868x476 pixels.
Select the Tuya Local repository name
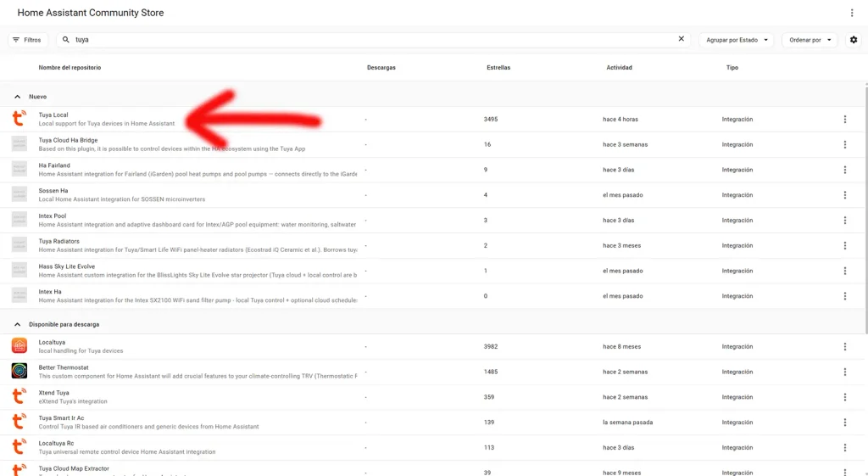tap(53, 115)
